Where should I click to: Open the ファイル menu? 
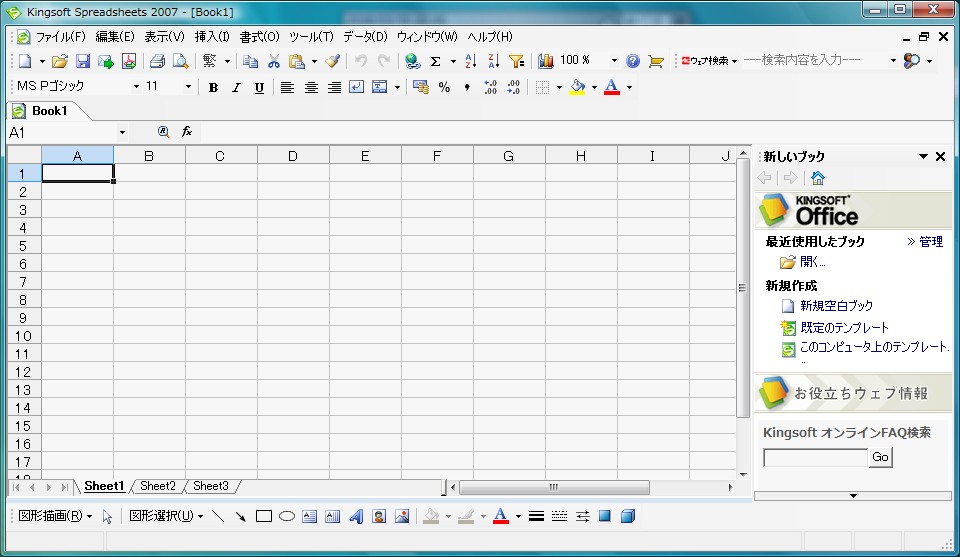pos(60,37)
